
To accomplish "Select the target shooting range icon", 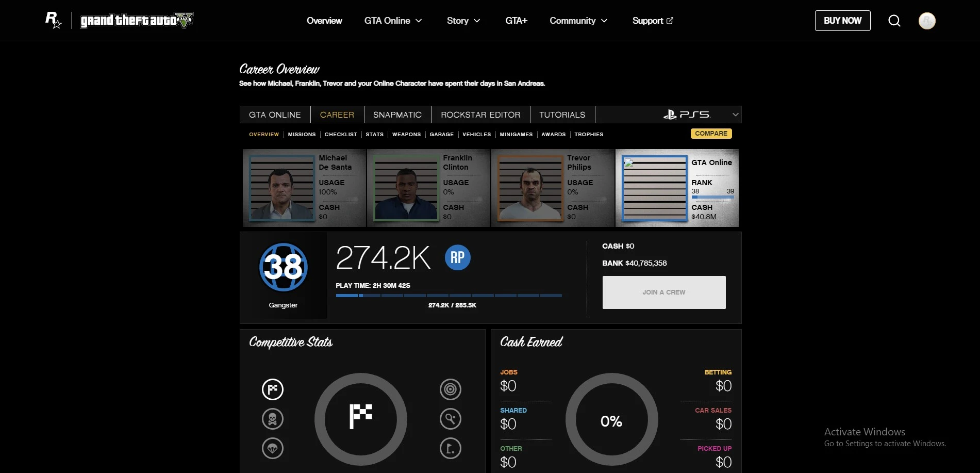I will [450, 389].
